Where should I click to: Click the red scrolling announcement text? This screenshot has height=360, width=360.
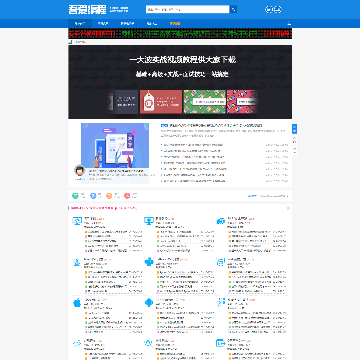point(92,33)
